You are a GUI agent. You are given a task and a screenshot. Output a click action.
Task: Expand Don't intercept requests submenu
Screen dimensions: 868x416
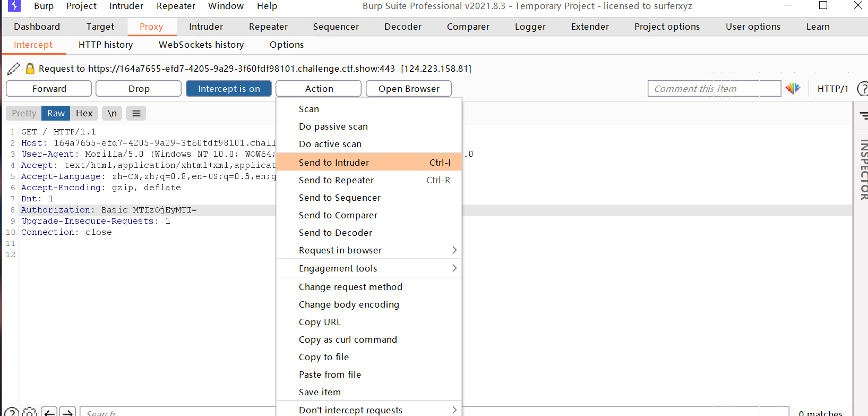click(x=369, y=410)
